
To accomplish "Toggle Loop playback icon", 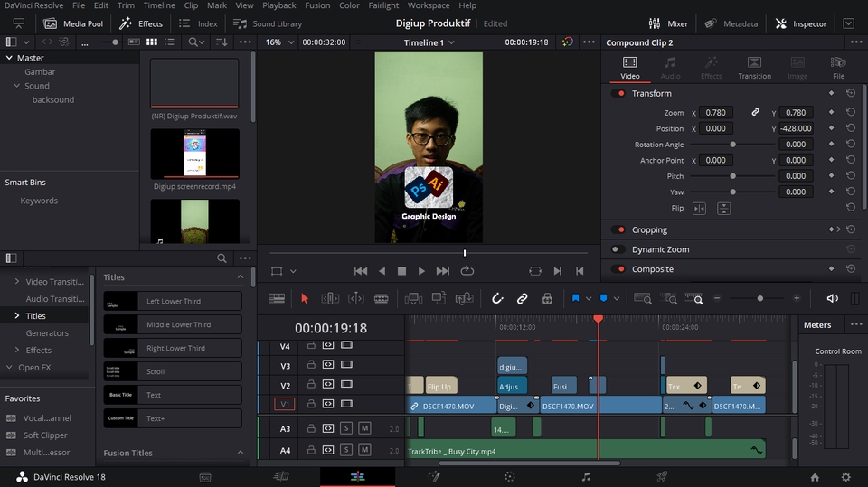I will pos(467,271).
